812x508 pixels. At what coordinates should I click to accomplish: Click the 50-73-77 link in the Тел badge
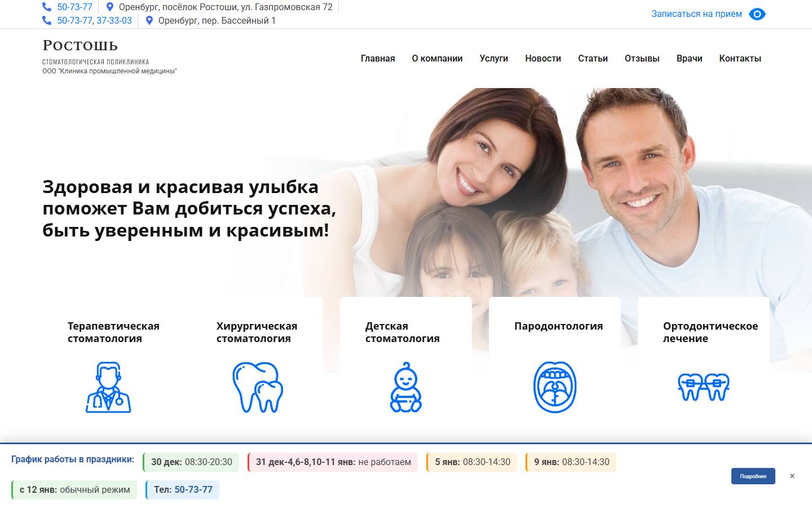coord(193,489)
